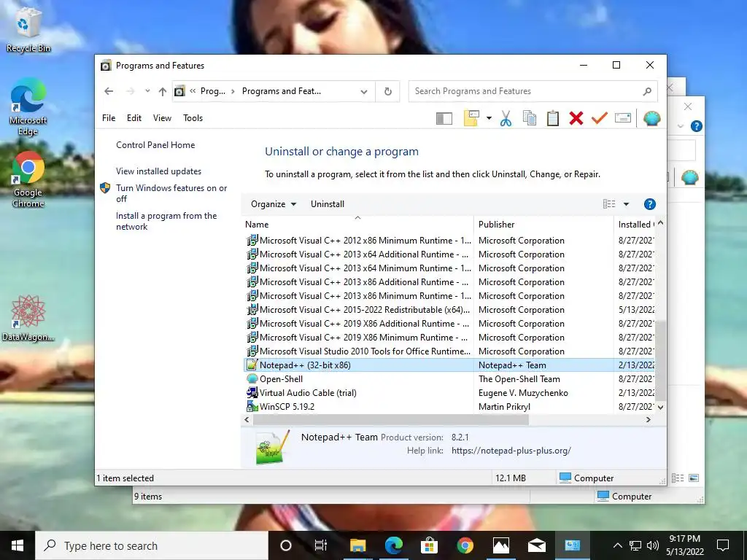This screenshot has height=560, width=747.
Task: Select Microsoft Visual C++ 2012 x86 Minimum Runtime
Action: point(449,241)
